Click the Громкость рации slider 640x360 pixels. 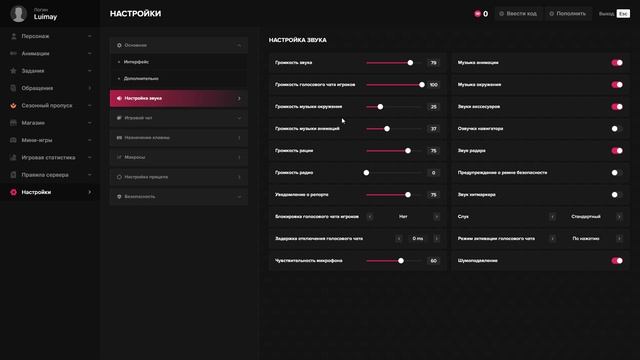(394, 151)
